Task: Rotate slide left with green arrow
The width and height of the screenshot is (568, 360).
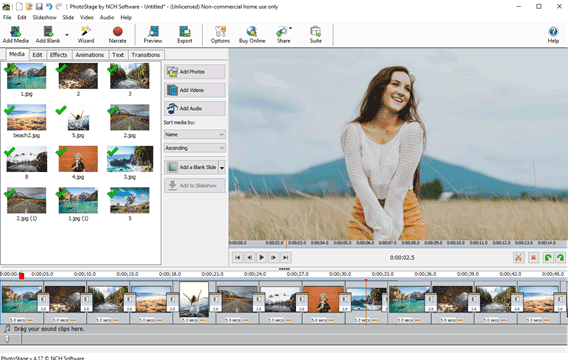Action: (x=548, y=258)
